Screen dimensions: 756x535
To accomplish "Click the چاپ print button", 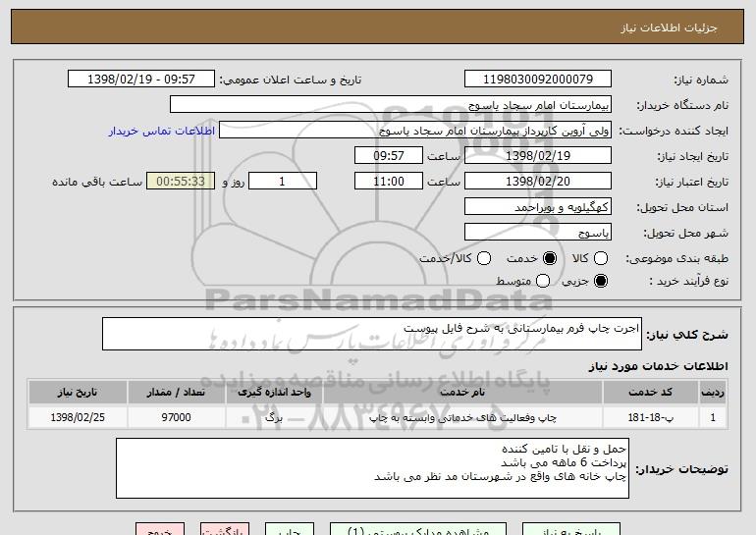I will tap(290, 529).
